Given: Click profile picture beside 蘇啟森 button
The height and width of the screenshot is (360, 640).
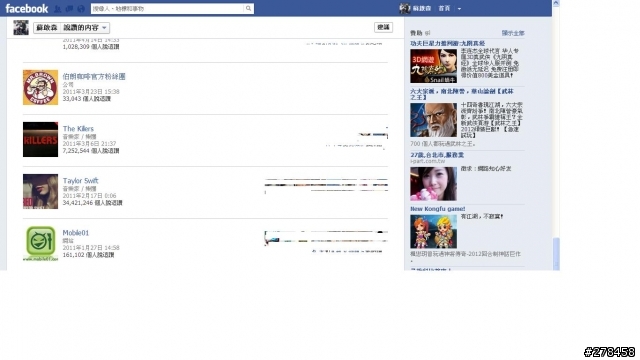Looking at the screenshot, I should click(21, 27).
